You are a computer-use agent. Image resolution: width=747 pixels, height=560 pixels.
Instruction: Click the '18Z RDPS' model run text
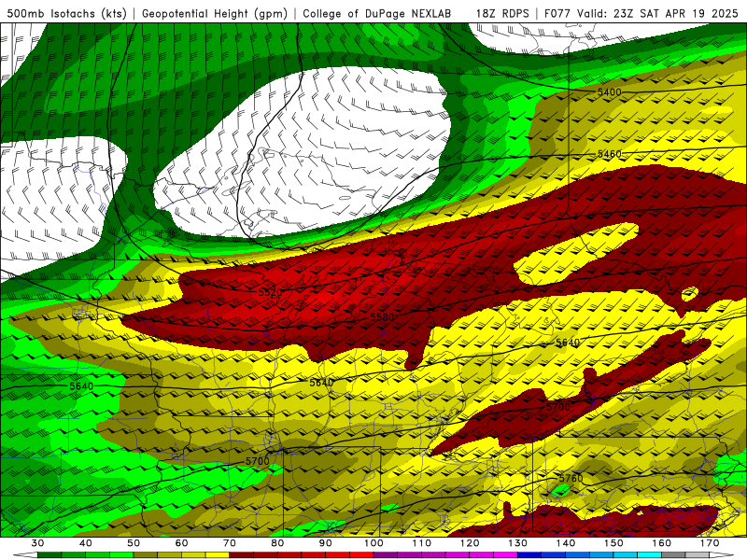click(502, 14)
